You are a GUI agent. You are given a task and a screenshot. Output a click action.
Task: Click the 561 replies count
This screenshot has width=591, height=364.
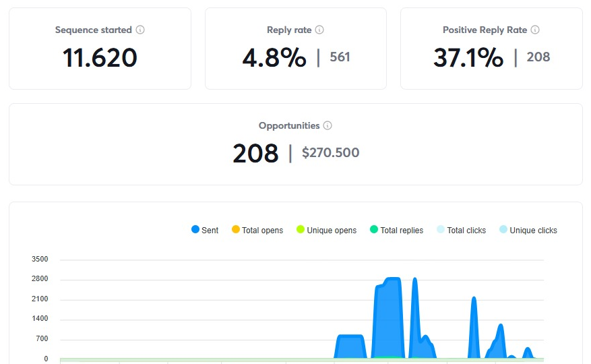(340, 57)
